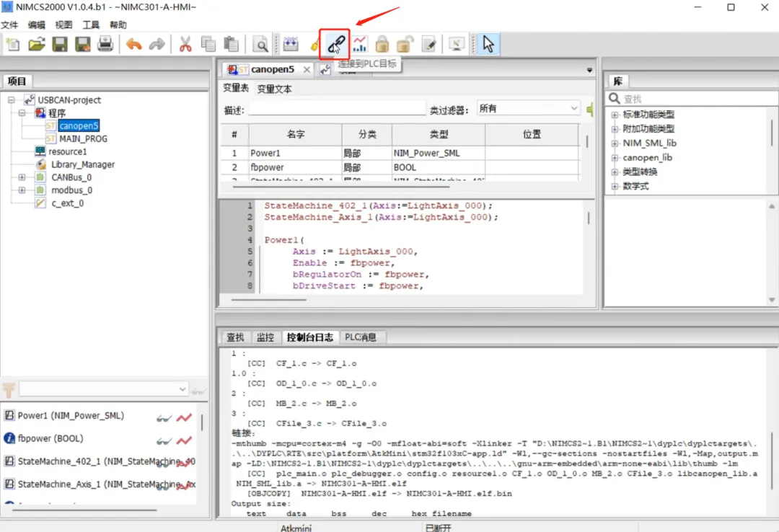Collapse the 程序 programs node
Viewport: 779px width, 532px height.
click(22, 112)
